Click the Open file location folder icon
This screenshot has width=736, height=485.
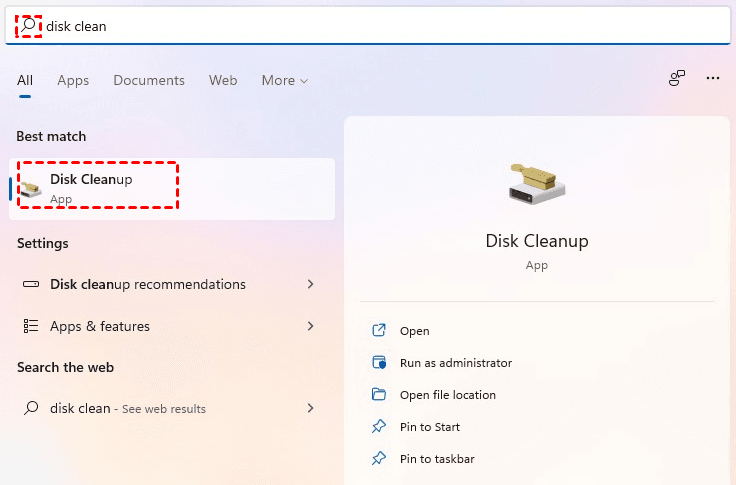[379, 395]
